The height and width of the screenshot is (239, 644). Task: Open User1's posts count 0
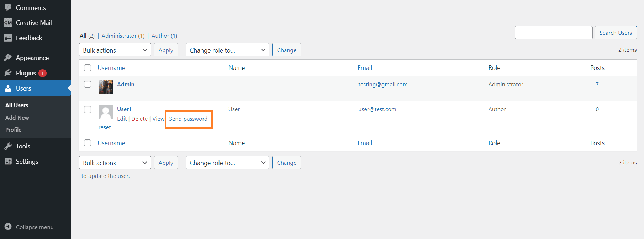(x=597, y=109)
